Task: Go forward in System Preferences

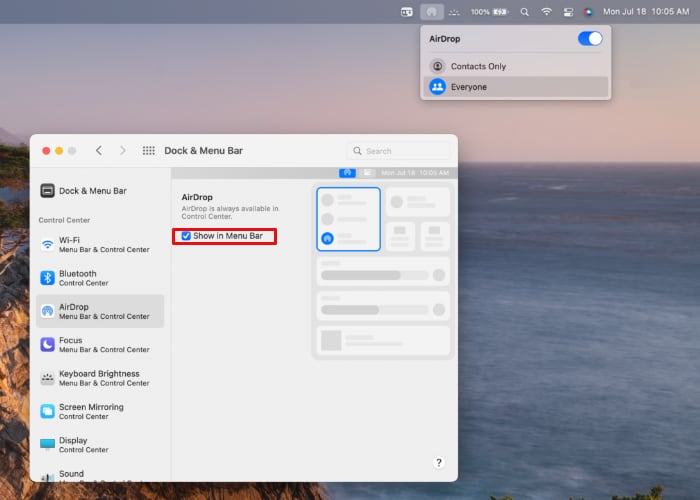Action: coord(122,150)
